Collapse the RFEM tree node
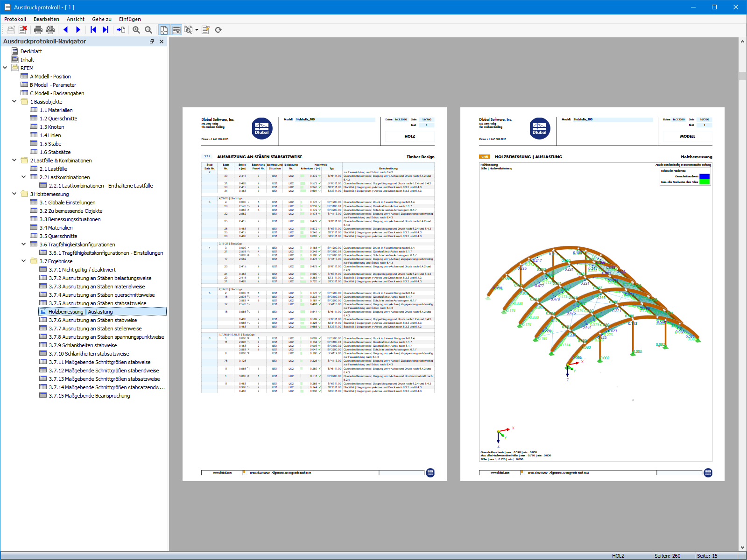The width and height of the screenshot is (747, 560). (5, 68)
